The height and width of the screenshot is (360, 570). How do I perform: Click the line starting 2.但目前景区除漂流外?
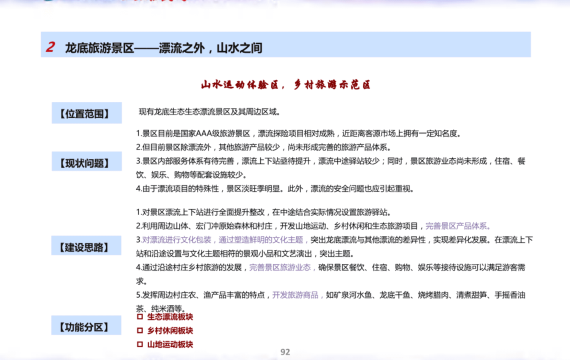264,147
